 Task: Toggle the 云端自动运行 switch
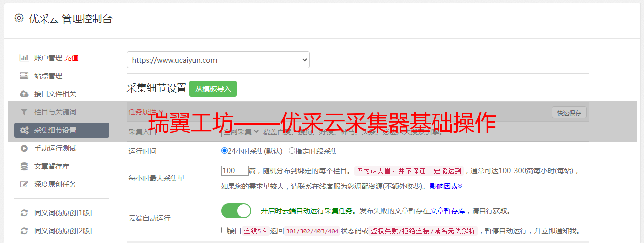236,211
